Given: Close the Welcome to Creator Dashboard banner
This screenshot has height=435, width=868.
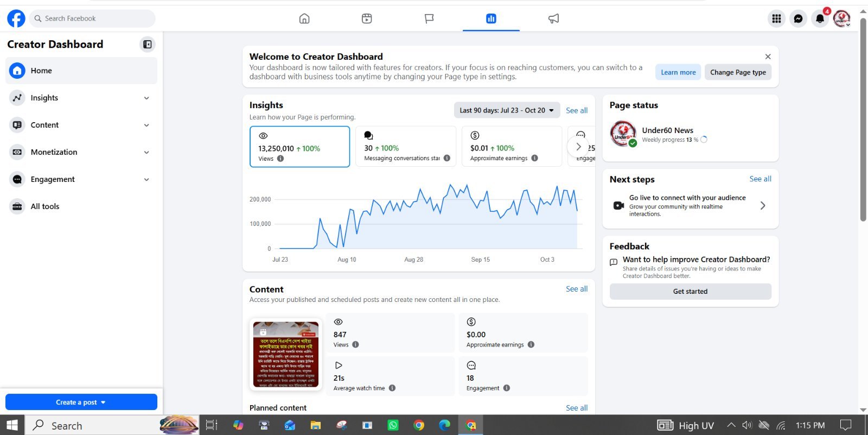Looking at the screenshot, I should point(768,56).
